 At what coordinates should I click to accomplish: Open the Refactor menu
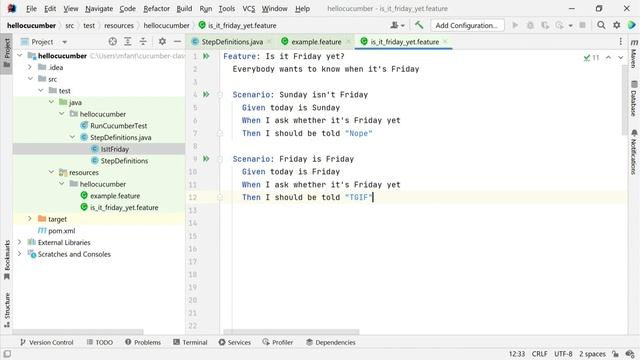click(156, 9)
